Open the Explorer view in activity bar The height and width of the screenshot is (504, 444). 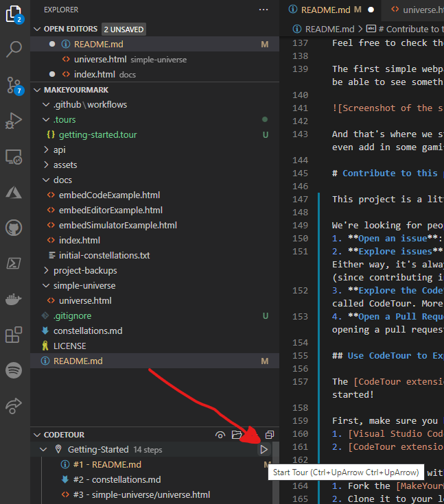[14, 14]
